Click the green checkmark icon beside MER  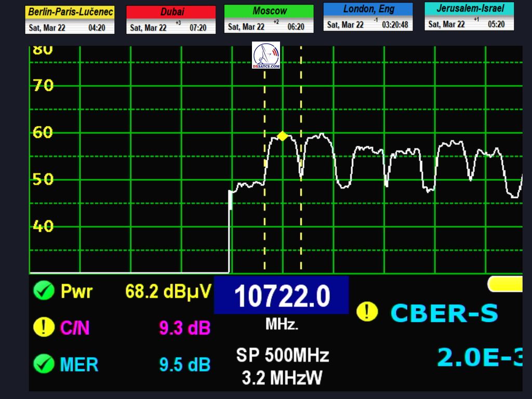pyautogui.click(x=44, y=364)
